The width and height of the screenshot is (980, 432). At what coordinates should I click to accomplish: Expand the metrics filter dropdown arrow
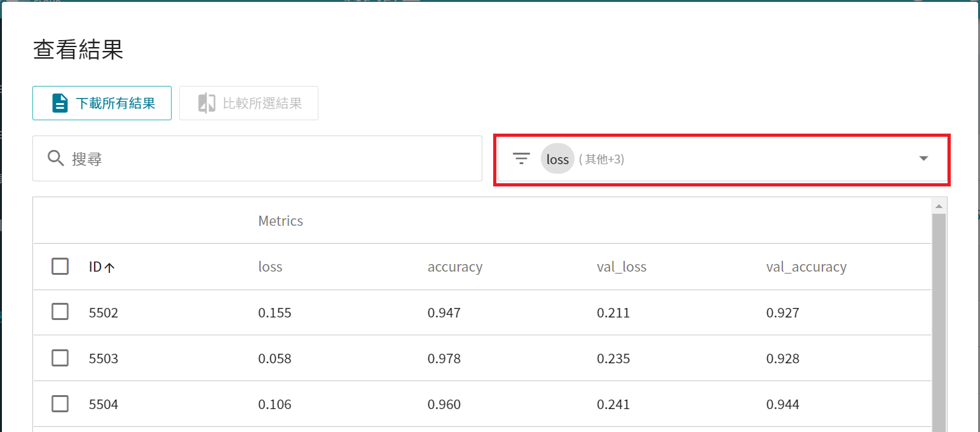point(923,158)
